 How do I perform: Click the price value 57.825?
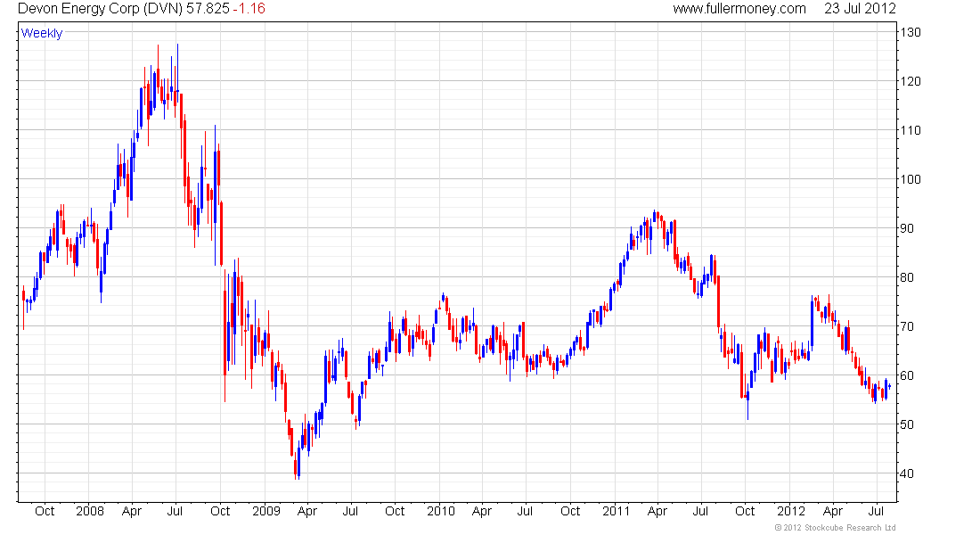(208, 9)
